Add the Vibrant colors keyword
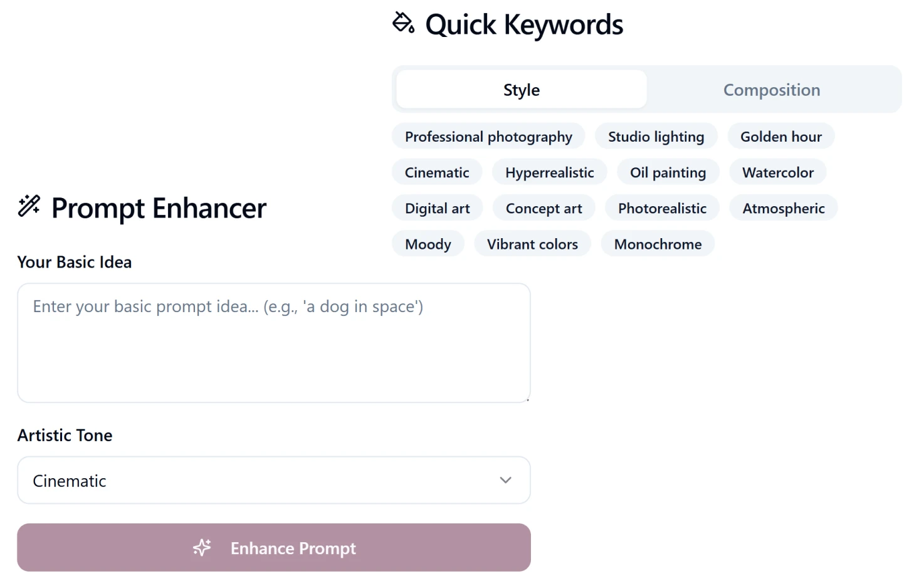Viewport: 924px width, 586px height. tap(532, 244)
